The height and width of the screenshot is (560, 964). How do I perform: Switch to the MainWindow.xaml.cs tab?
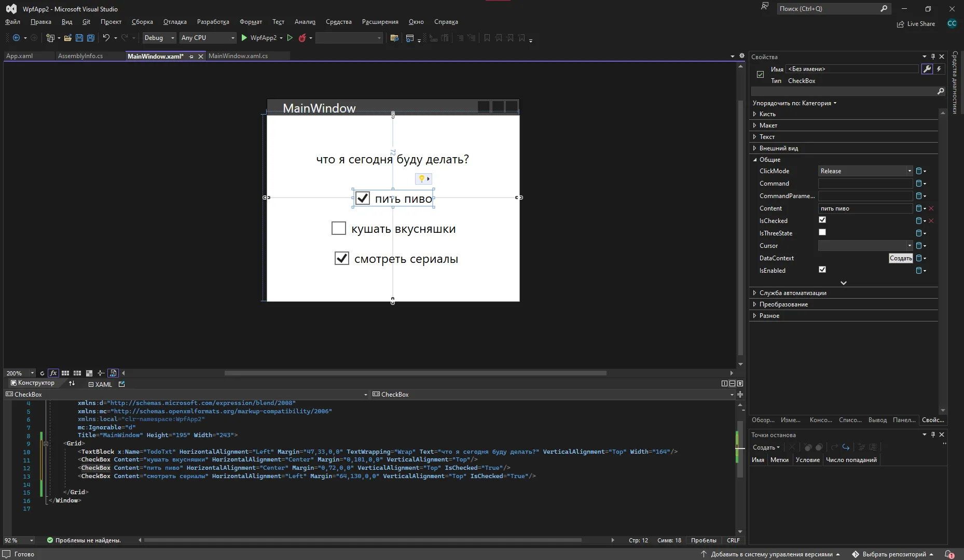(x=238, y=56)
